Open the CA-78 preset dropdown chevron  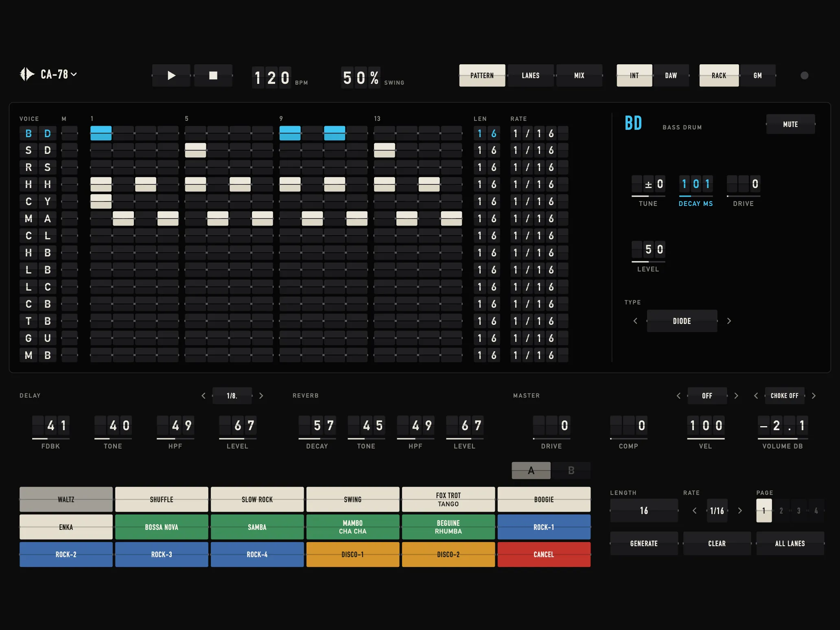click(74, 74)
